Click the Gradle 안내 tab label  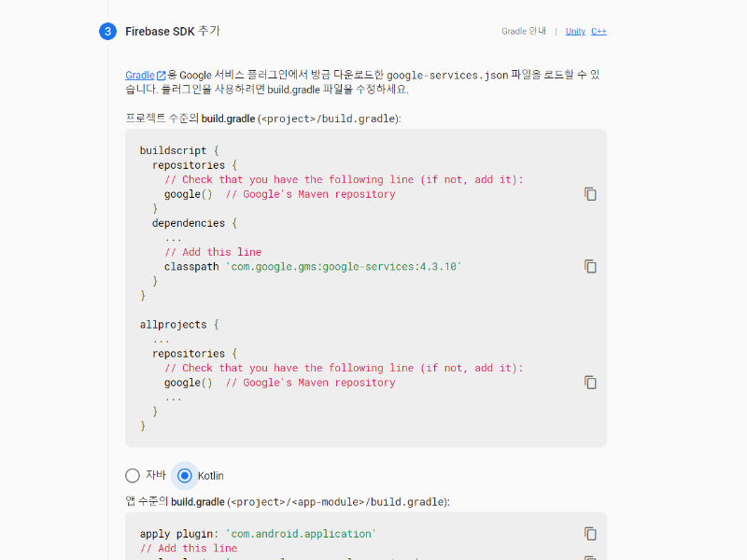coord(524,32)
